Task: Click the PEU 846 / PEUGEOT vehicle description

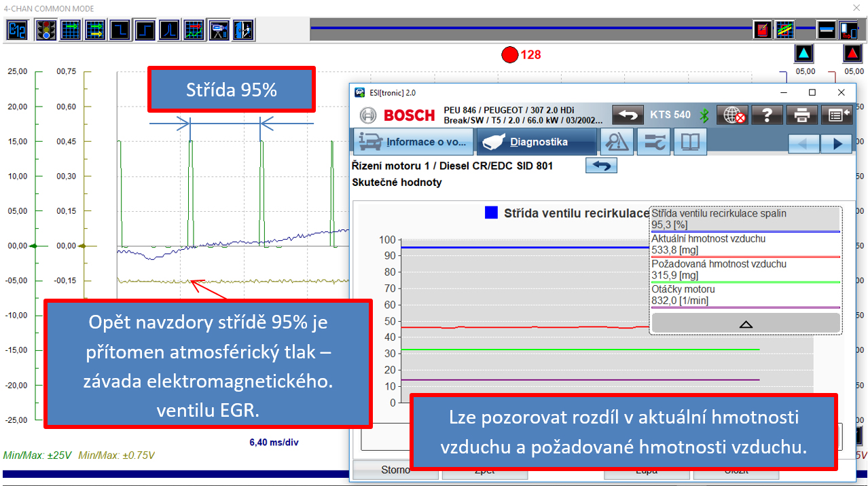Action: point(522,115)
